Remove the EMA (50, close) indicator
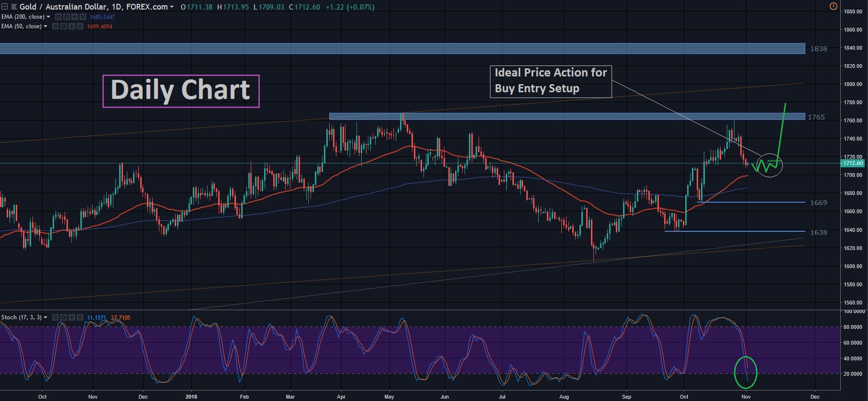Image resolution: width=868 pixels, height=401 pixels. pyautogui.click(x=80, y=26)
